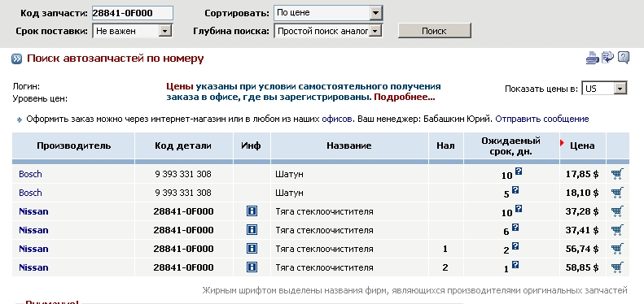Add the 58,85 $ Nissan part to cart
This screenshot has height=304, width=644.
[617, 268]
